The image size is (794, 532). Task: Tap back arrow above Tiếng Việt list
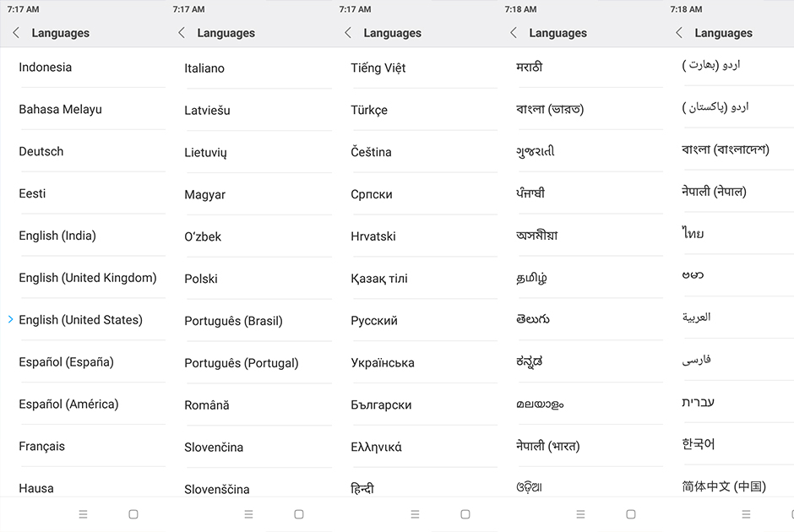pos(347,33)
